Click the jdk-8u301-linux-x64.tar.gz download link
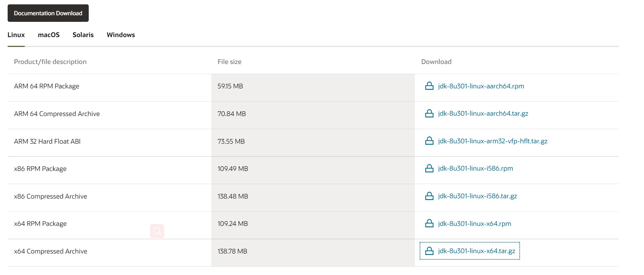Image resolution: width=644 pixels, height=275 pixels. (x=476, y=251)
